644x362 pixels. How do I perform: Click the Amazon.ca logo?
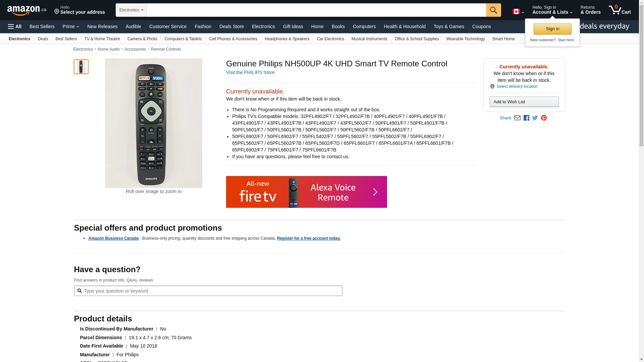click(x=26, y=10)
